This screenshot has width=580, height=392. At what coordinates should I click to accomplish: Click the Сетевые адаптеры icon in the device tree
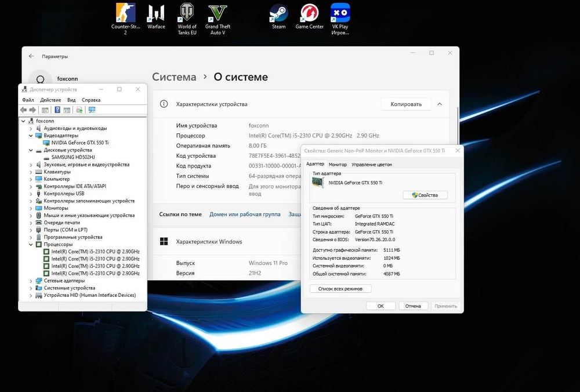[x=38, y=281]
